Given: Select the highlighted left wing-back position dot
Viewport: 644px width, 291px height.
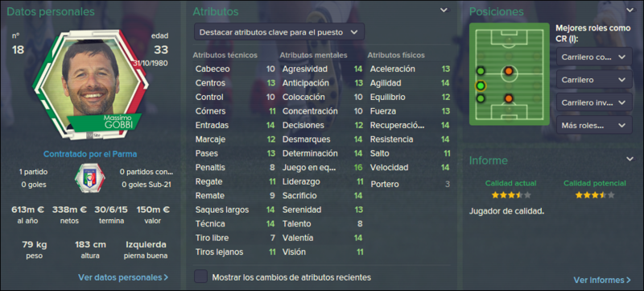Looking at the screenshot, I should [x=481, y=86].
